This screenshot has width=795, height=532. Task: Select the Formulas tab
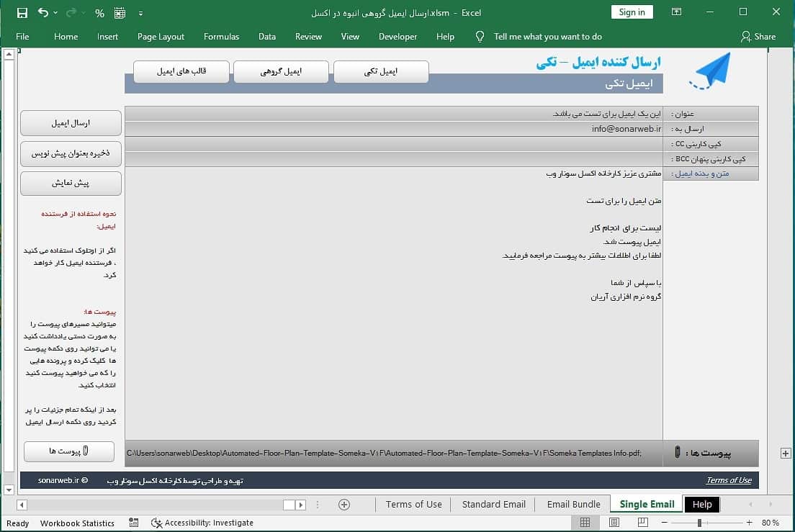pyautogui.click(x=221, y=37)
